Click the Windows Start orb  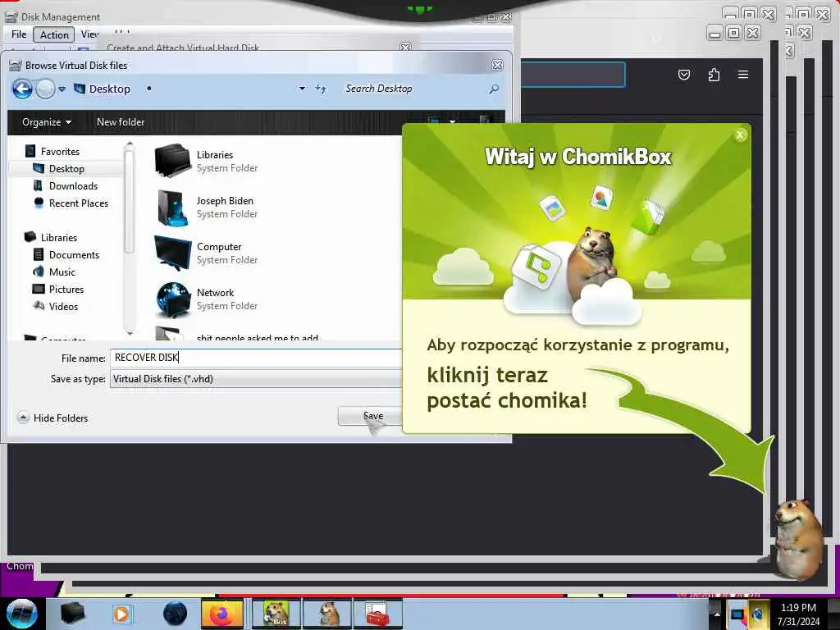point(21,614)
